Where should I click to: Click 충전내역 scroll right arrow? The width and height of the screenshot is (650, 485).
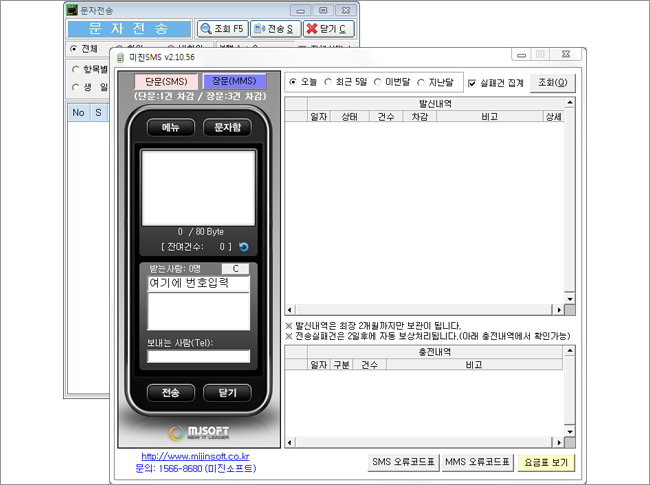559,443
